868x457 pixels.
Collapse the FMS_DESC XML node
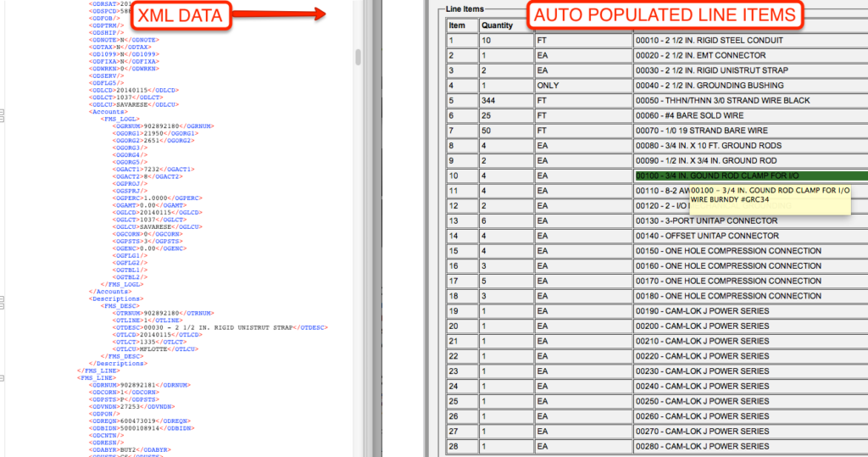coord(2,306)
